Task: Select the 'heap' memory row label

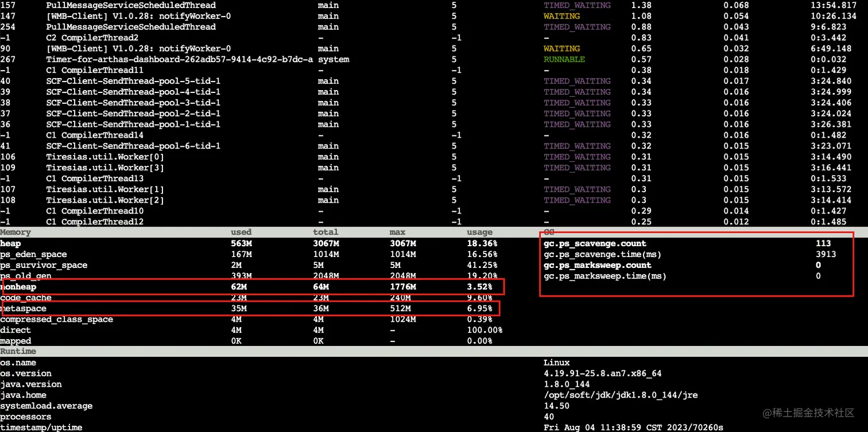Action: 10,244
